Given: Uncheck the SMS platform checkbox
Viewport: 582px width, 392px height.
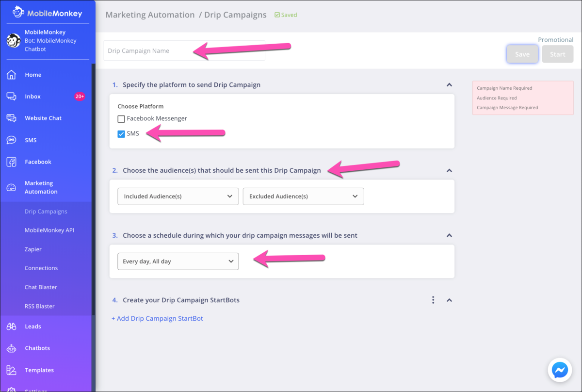Looking at the screenshot, I should point(121,134).
